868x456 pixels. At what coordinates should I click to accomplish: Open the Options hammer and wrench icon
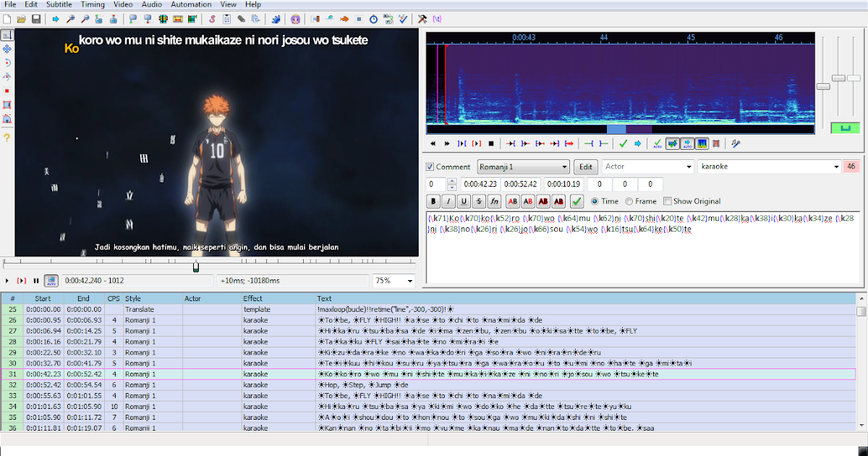pos(423,18)
